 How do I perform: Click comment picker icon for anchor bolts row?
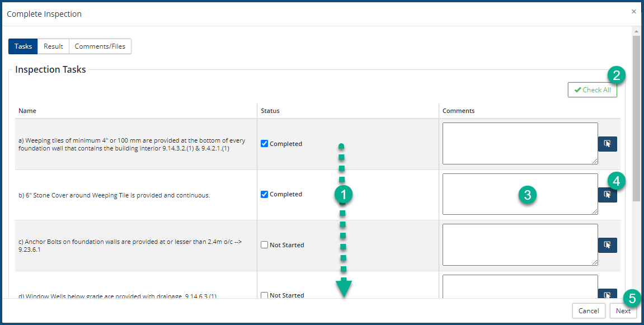[607, 245]
